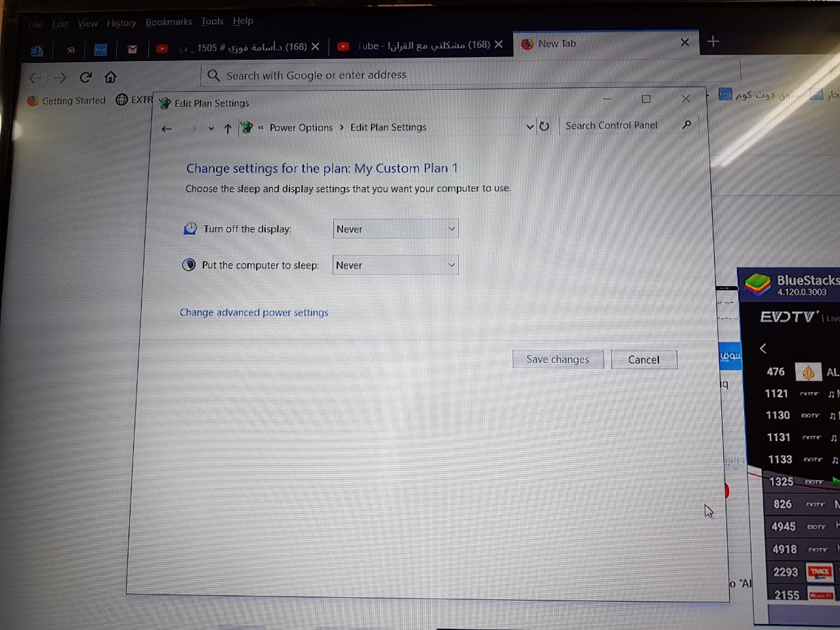Open the Arabic souq bookmark on toolbar

[758, 95]
